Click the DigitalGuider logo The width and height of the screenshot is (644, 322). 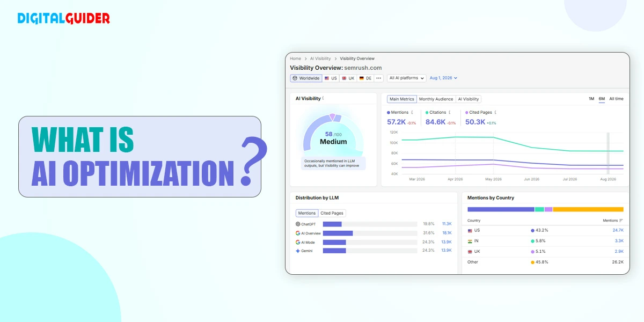point(63,18)
